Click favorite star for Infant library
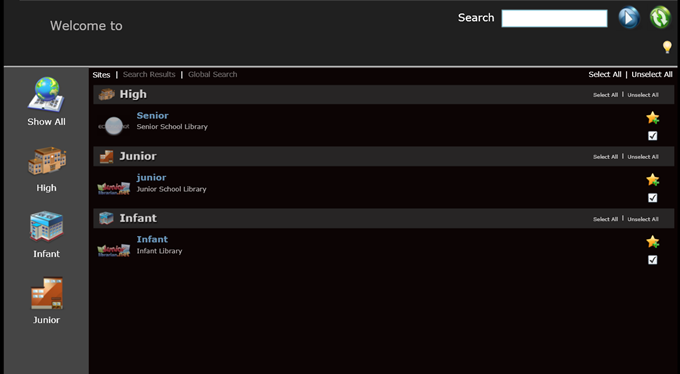 click(x=653, y=242)
